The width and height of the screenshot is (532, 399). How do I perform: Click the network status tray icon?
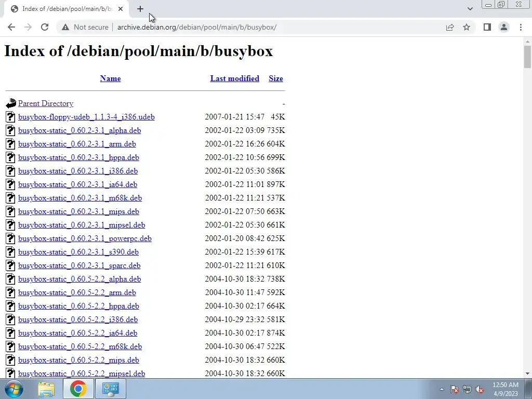[467, 389]
